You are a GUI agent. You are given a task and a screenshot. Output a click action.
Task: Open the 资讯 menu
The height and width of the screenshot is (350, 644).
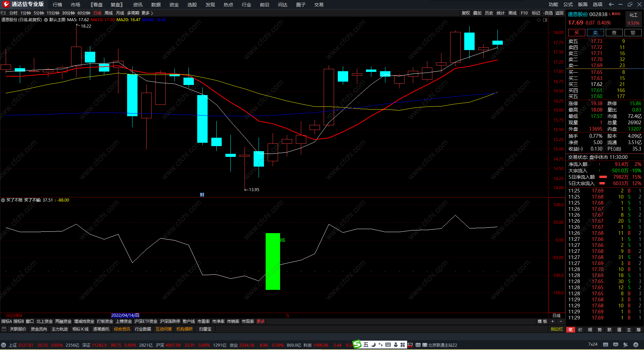[138, 5]
